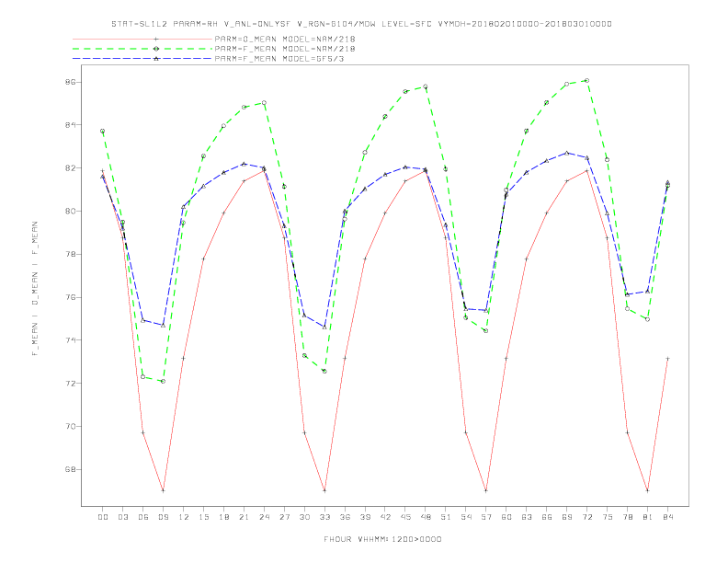The image size is (728, 563).
Task: Click x-axis forecast hour label 54
Action: 466,517
